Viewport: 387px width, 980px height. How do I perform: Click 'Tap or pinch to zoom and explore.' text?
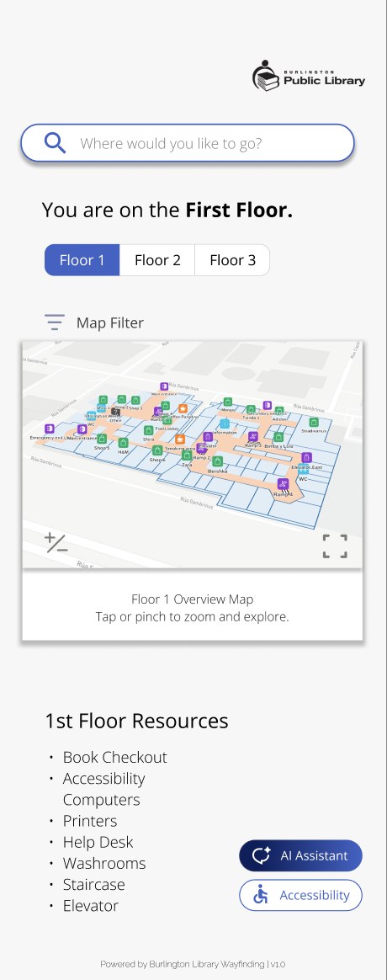193,617
